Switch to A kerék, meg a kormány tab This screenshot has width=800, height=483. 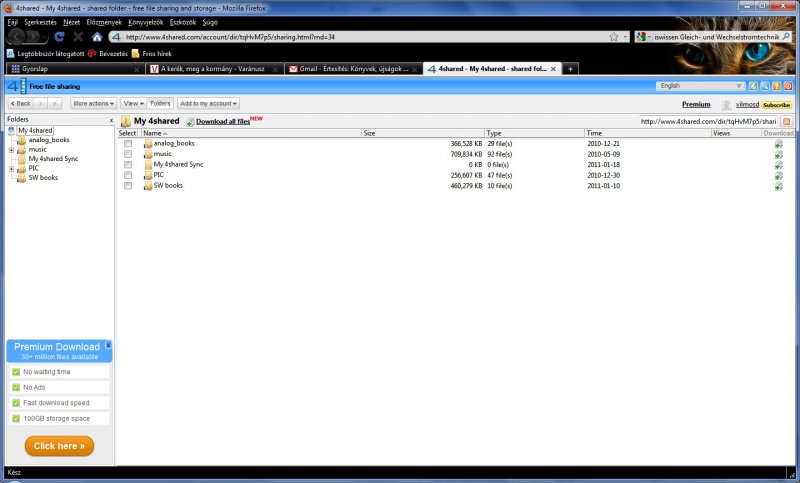pos(214,69)
